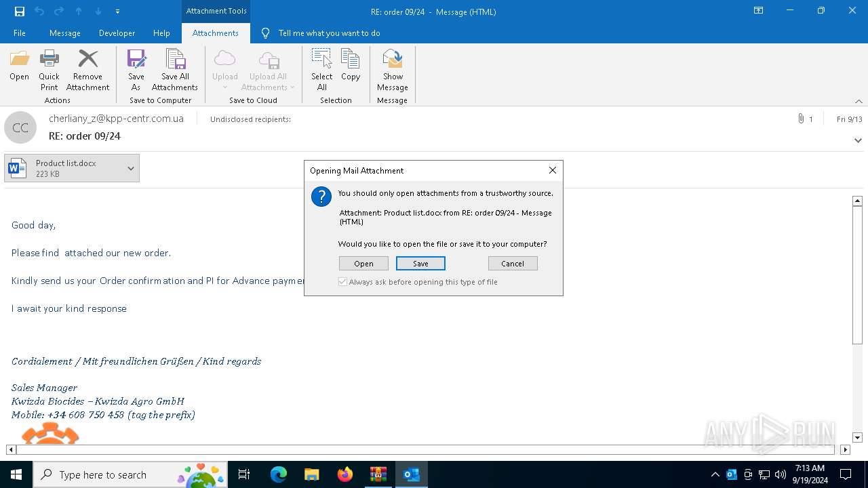Screen dimensions: 868x488
Task: Click the volume speaker tray icon
Action: click(781, 474)
